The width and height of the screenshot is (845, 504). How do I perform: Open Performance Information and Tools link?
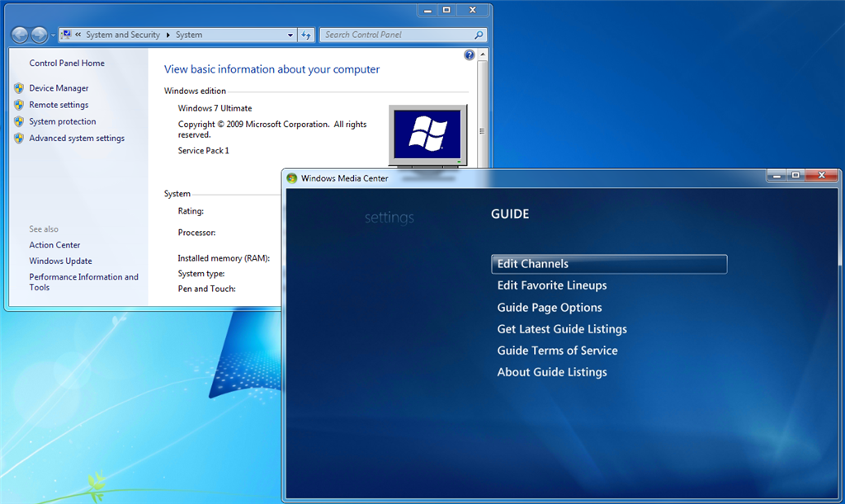(83, 282)
